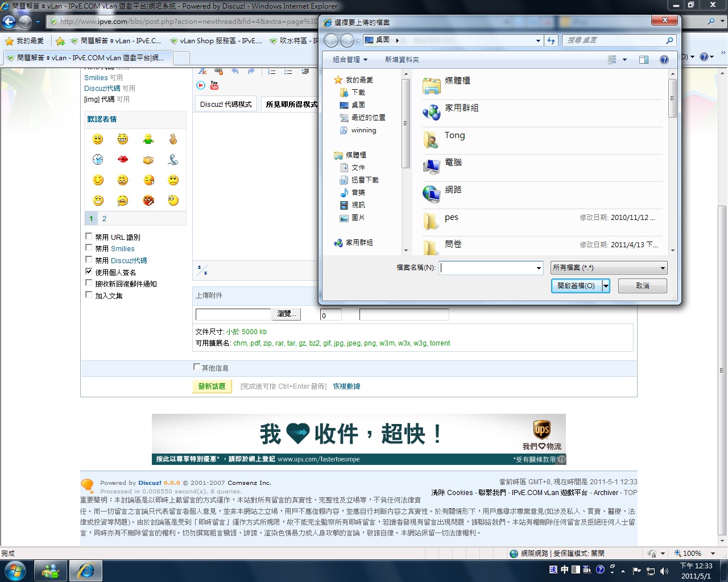Insert the victory hand emoticon
Viewport: 728px width, 582px height.
tap(173, 139)
